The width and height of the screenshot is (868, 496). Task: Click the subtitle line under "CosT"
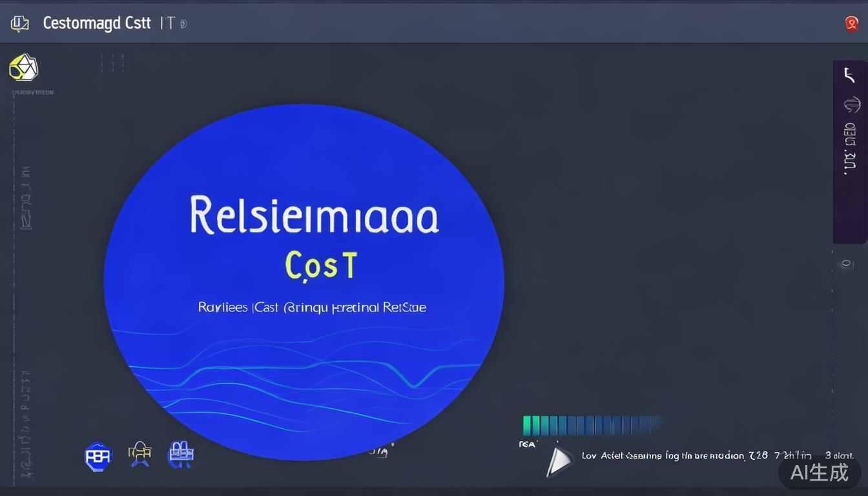coord(312,307)
